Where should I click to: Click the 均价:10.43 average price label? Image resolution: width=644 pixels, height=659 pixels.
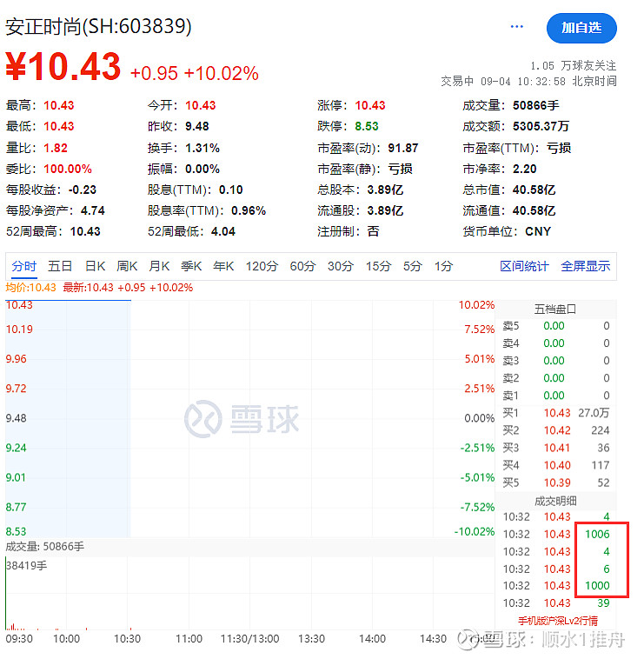click(x=30, y=288)
